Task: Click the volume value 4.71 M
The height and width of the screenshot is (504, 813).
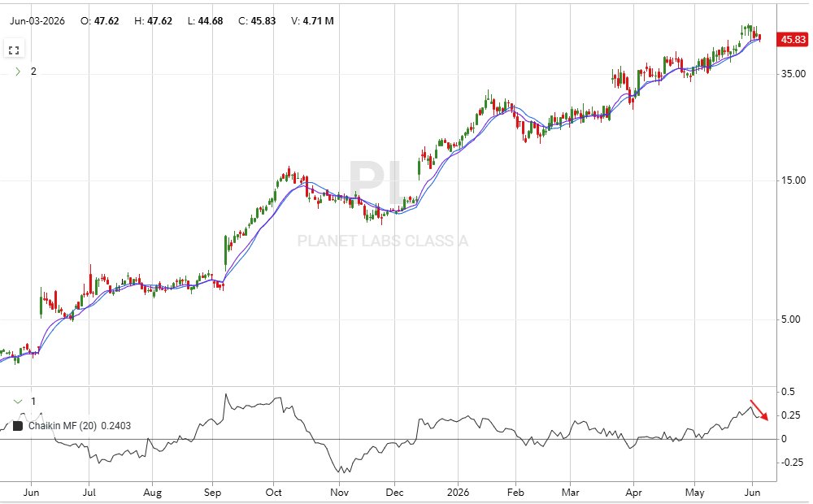Action: coord(319,21)
